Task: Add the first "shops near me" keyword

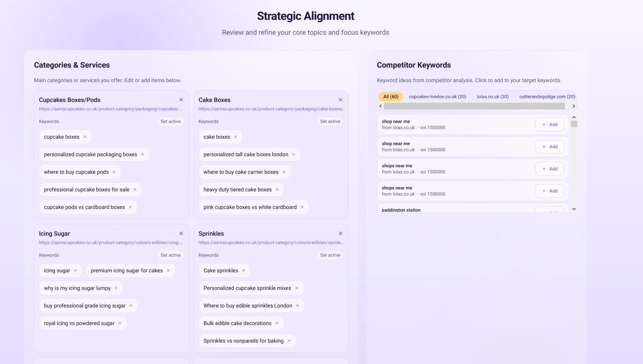Action: (550, 168)
